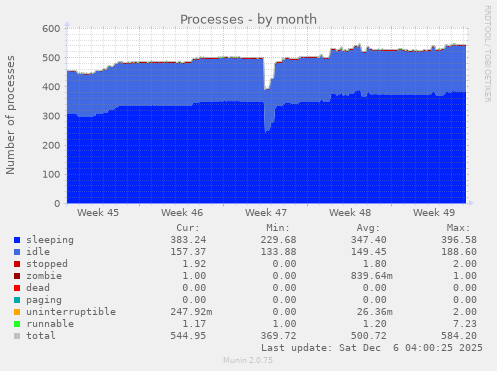497x371 pixels.
Task: Click the 'stopped' legend label
Action: tap(47, 264)
